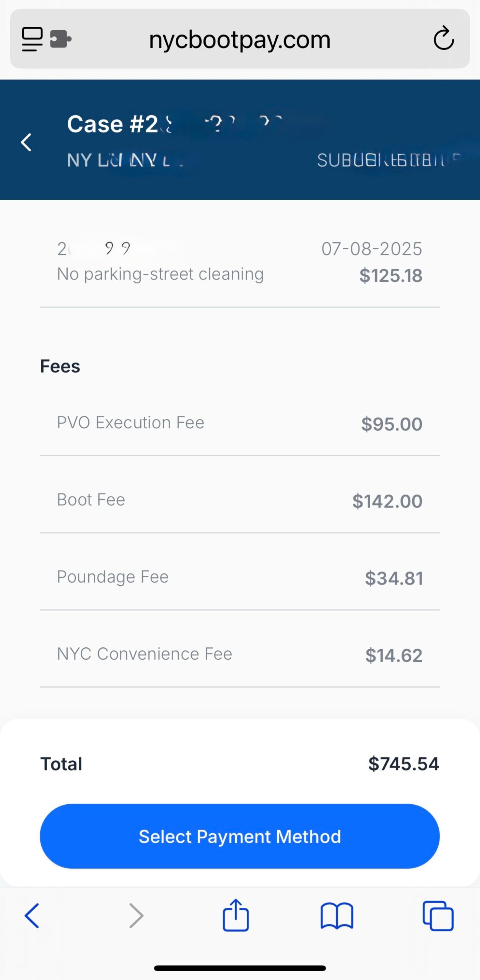Viewport: 480px width, 980px height.
Task: Reload the nycbootpay.com page
Action: tap(443, 39)
